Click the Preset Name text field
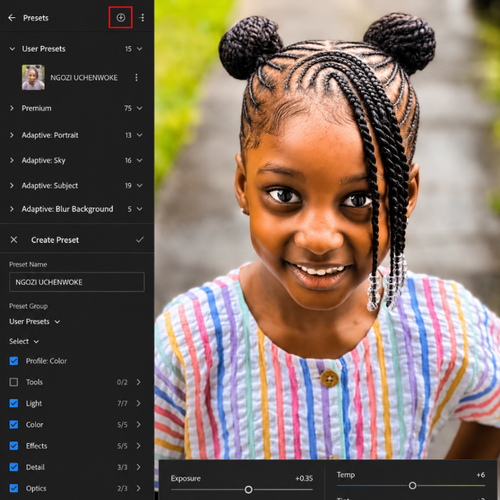The image size is (500, 500). (77, 282)
